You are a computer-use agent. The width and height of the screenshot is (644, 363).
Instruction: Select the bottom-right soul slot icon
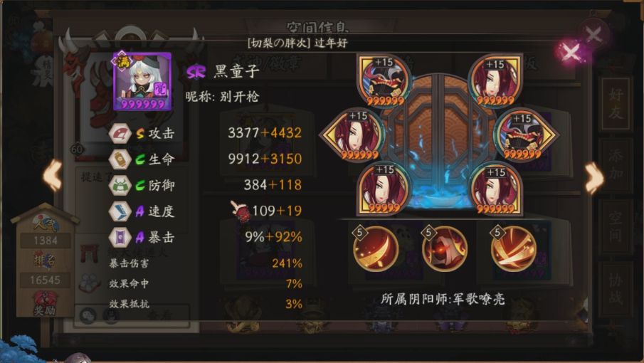pyautogui.click(x=496, y=189)
